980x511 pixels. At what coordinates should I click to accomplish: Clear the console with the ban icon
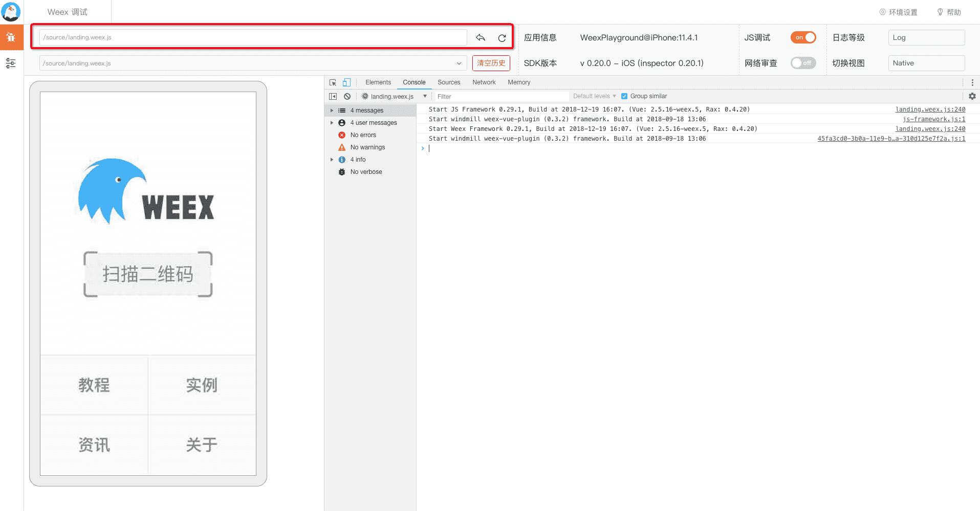[347, 96]
